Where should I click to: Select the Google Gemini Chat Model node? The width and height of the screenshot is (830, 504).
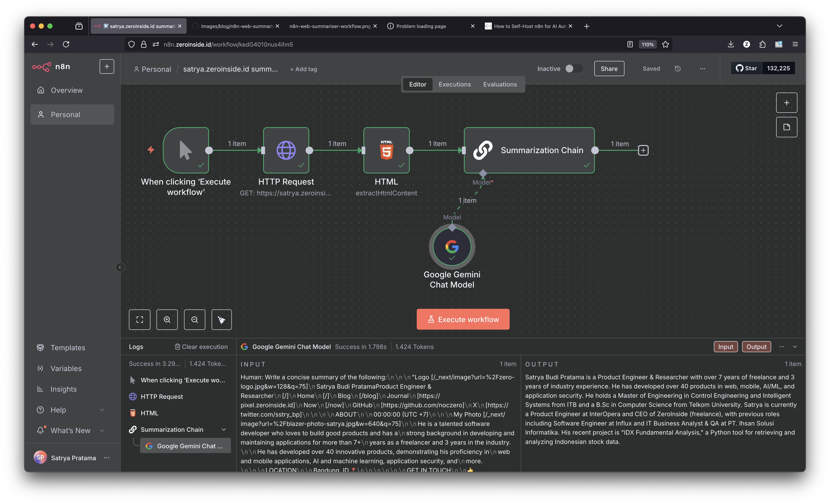tap(452, 247)
